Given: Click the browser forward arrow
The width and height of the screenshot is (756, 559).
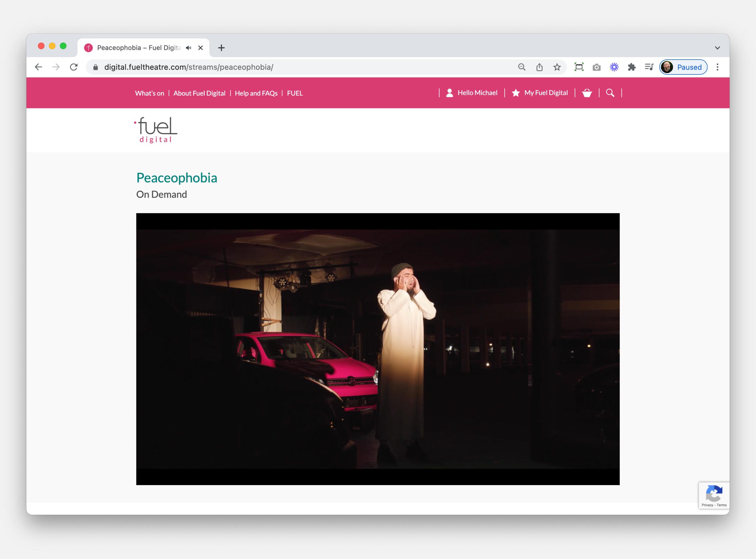Looking at the screenshot, I should [x=56, y=67].
